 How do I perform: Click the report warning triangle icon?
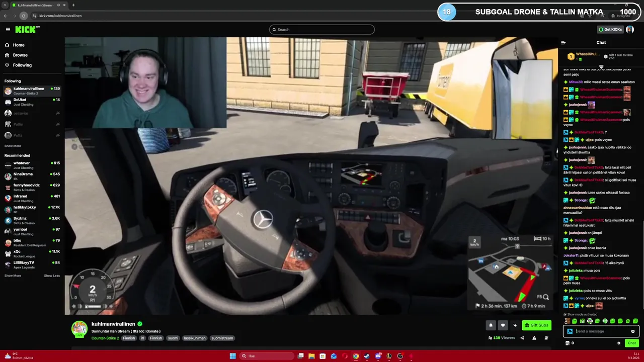[534, 338]
